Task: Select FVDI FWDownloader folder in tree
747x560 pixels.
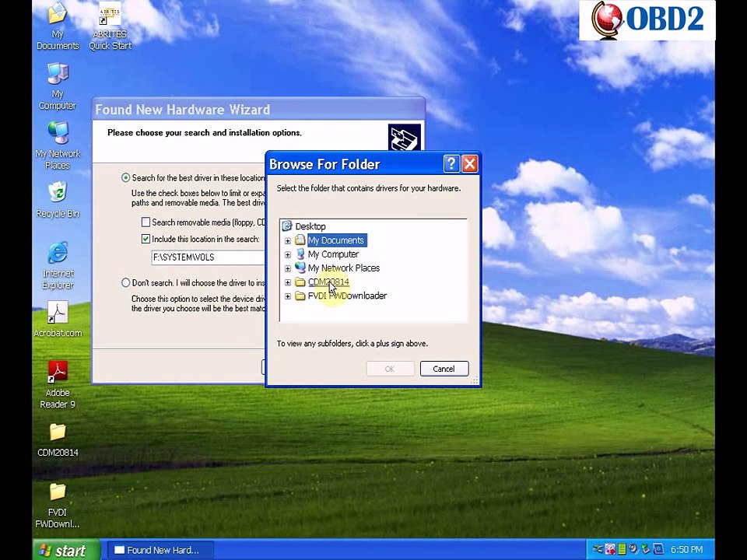Action: coord(347,296)
